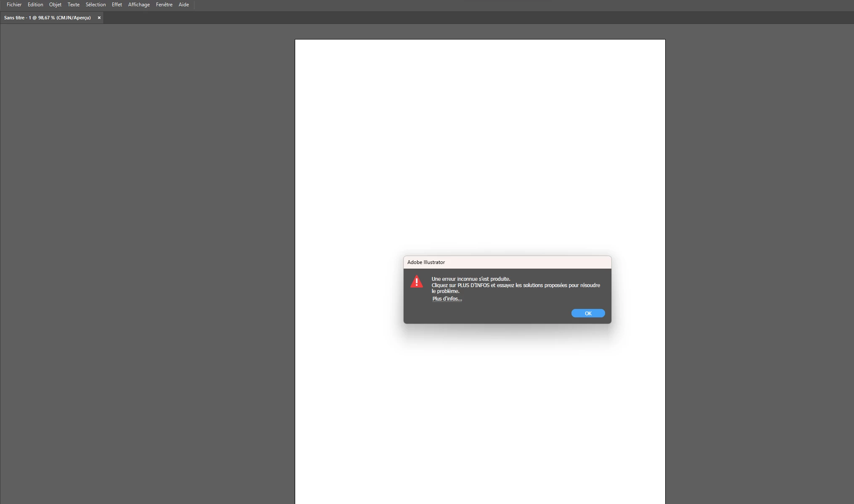Screen dimensions: 854x504
Task: Open the Aide menu
Action: [184, 5]
